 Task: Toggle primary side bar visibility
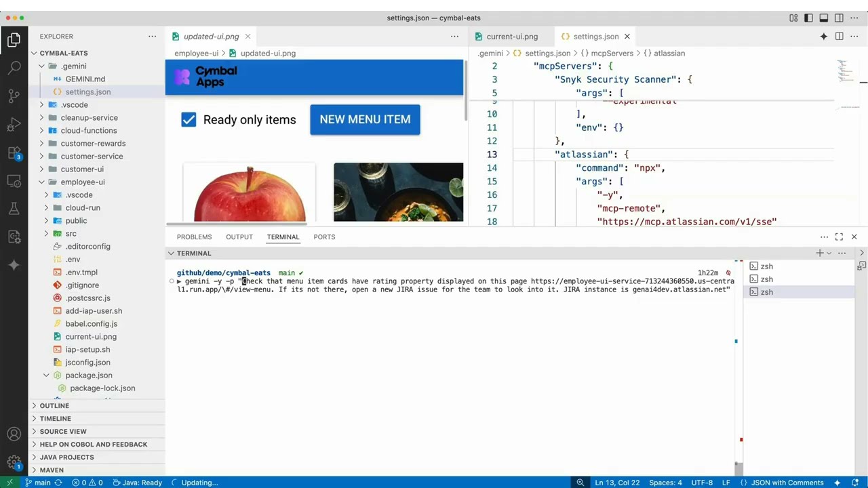click(808, 18)
